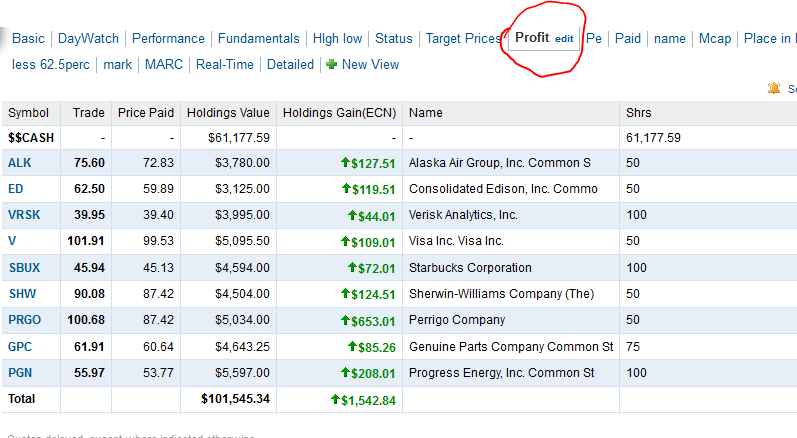
Task: Select the 101.91 trade price for V
Action: click(86, 241)
